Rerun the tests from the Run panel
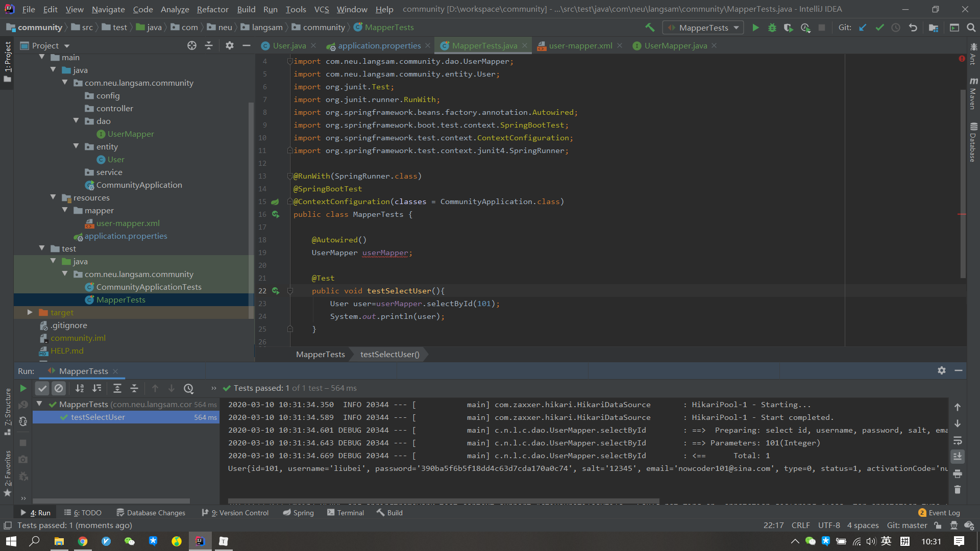 [23, 388]
